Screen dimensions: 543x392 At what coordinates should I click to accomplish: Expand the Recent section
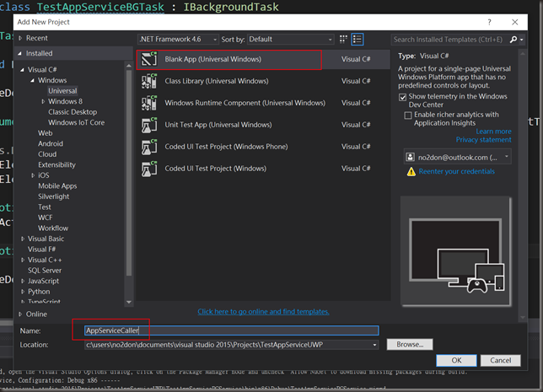(x=20, y=38)
